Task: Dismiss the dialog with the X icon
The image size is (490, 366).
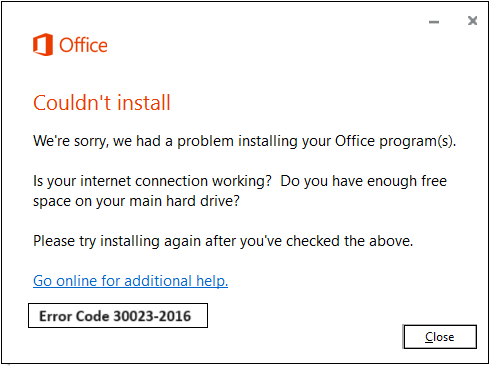Action: [x=472, y=21]
